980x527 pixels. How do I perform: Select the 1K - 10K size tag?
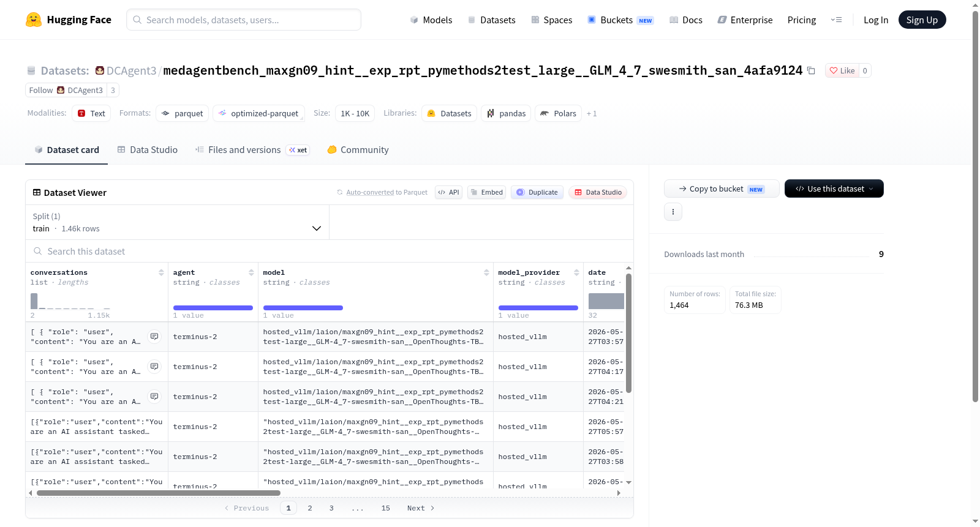[355, 113]
